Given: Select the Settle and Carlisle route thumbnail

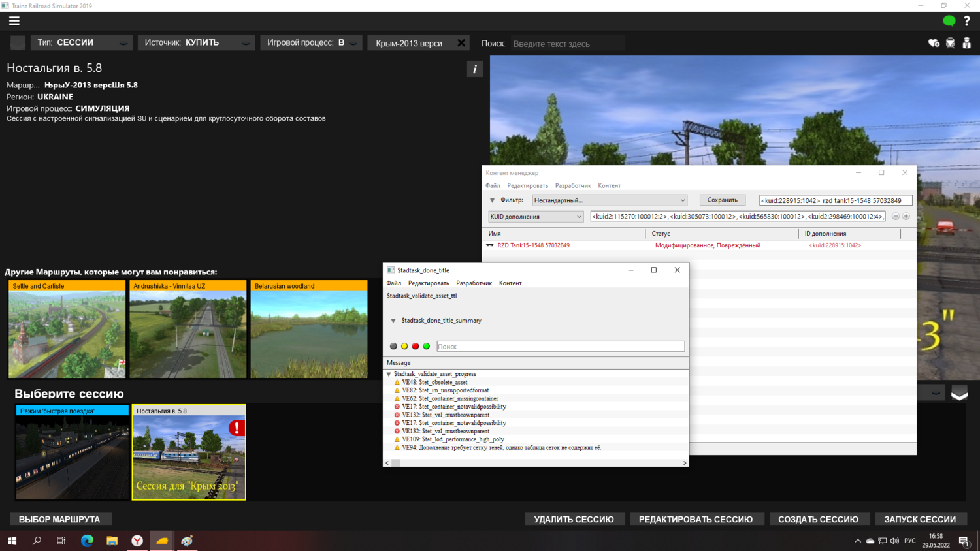Looking at the screenshot, I should coord(67,330).
